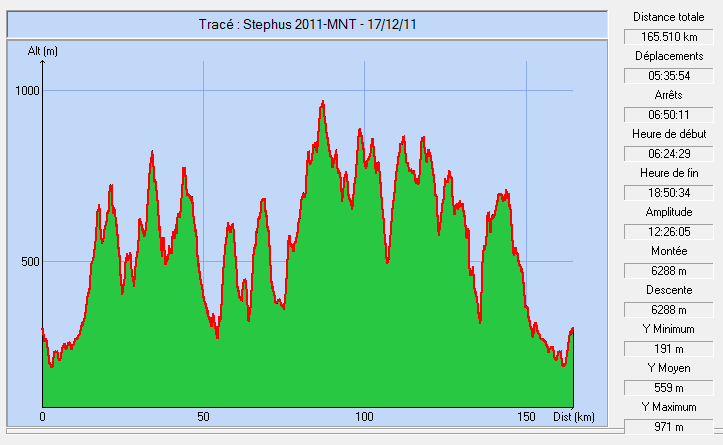The width and height of the screenshot is (723, 445).
Task: Click the 1000 tick on altitude axis
Action: (x=25, y=91)
